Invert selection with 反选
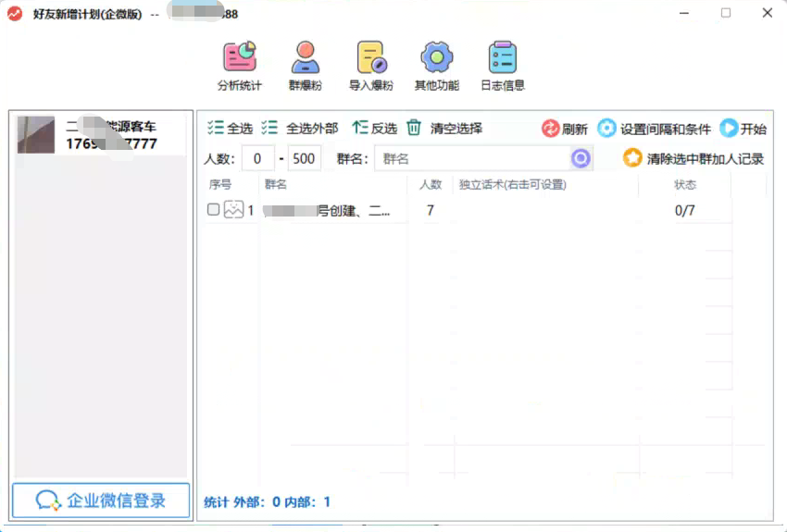The image size is (787, 532). coord(374,128)
